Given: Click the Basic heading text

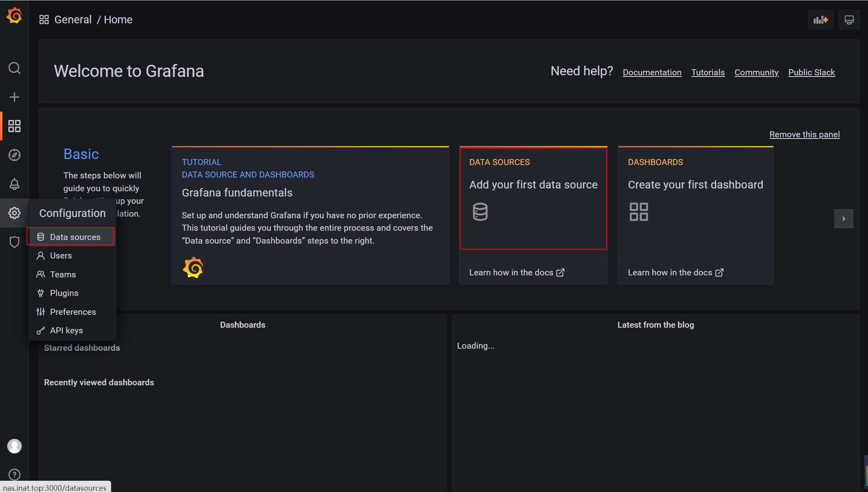Looking at the screenshot, I should click(81, 154).
